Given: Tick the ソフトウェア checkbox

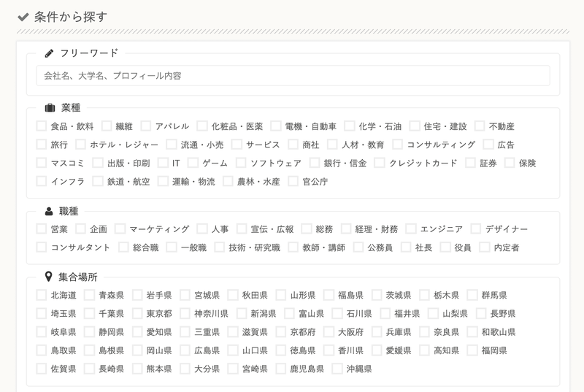Looking at the screenshot, I should click(241, 163).
